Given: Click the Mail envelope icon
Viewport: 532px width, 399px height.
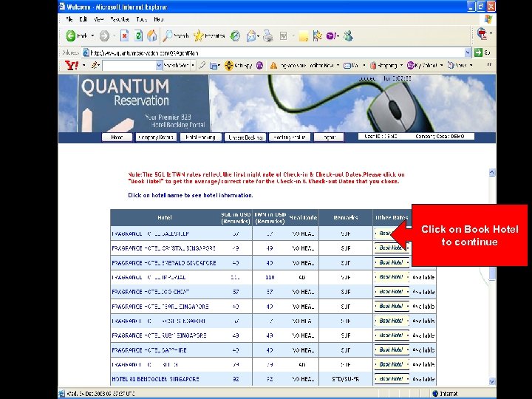Looking at the screenshot, I should pyautogui.click(x=251, y=35).
